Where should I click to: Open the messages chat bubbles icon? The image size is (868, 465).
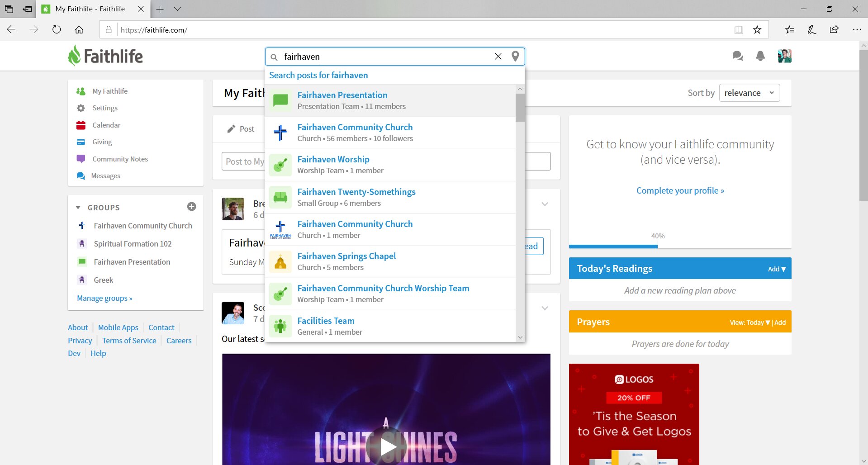[738, 56]
